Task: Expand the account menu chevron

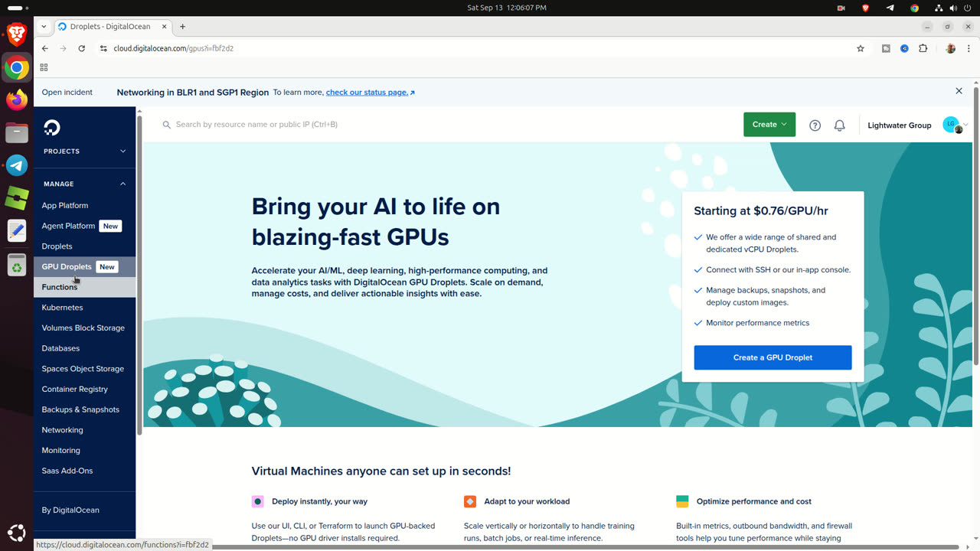Action: pos(966,125)
